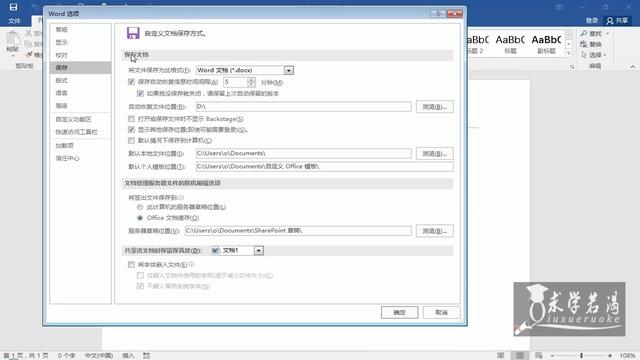Click the zoom out minus icon

(552, 356)
